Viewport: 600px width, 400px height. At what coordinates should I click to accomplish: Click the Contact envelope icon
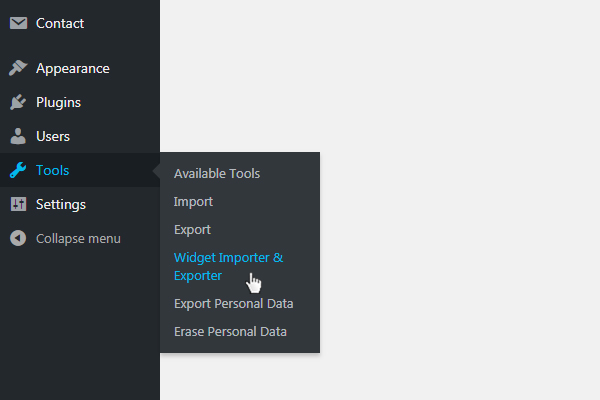(x=18, y=23)
